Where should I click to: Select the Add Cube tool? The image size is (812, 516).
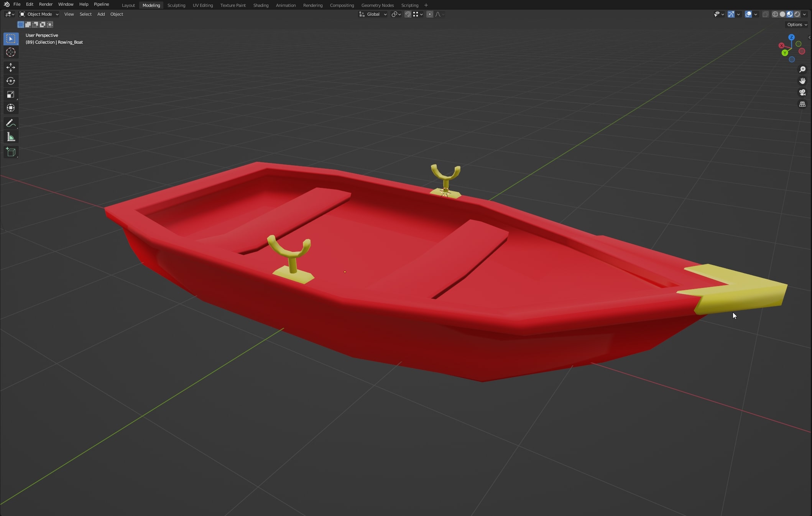point(11,152)
